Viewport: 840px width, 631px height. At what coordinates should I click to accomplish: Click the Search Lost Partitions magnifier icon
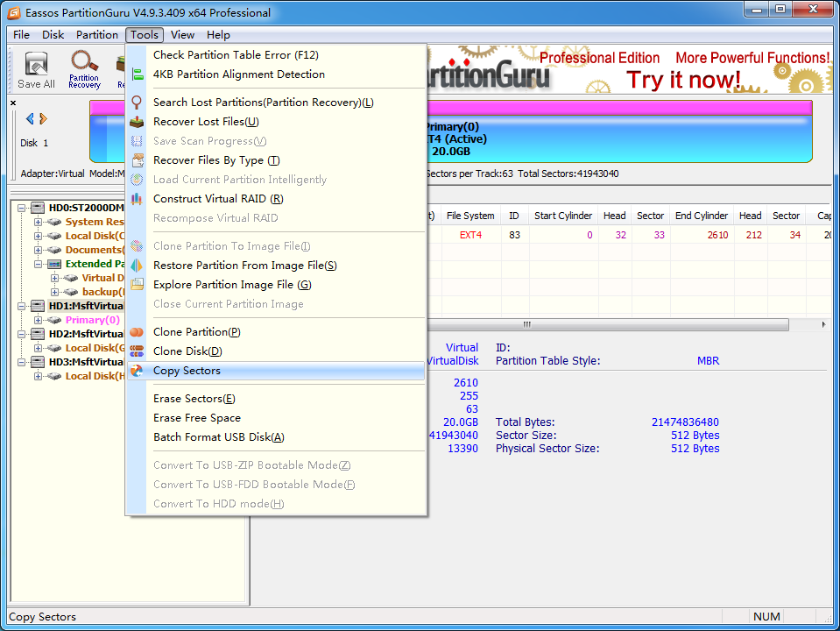(x=138, y=103)
